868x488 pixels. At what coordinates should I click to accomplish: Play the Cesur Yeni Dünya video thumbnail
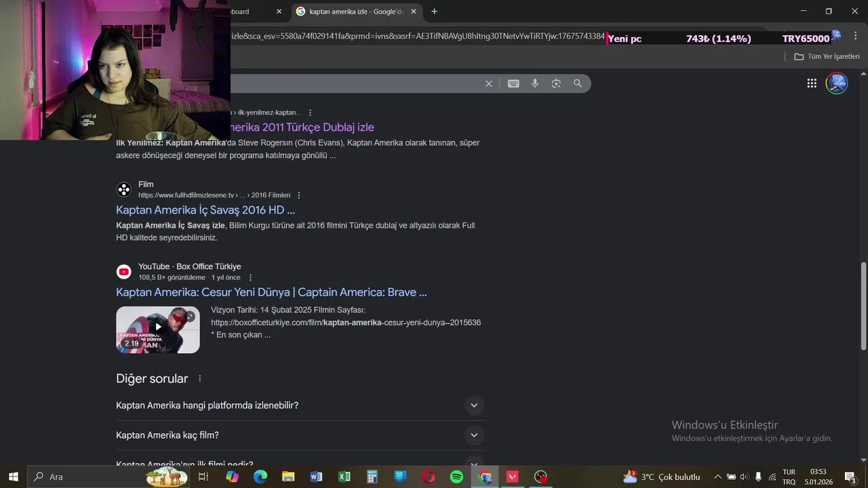(x=157, y=329)
